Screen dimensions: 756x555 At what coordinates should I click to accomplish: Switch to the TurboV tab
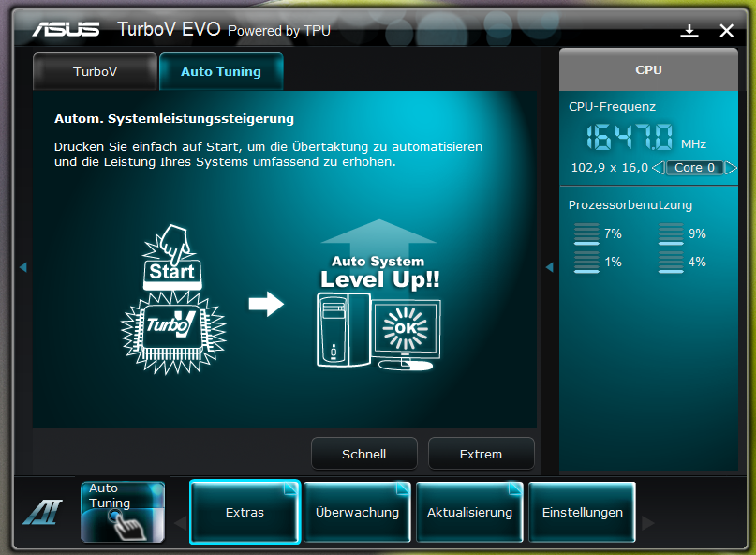pos(95,71)
